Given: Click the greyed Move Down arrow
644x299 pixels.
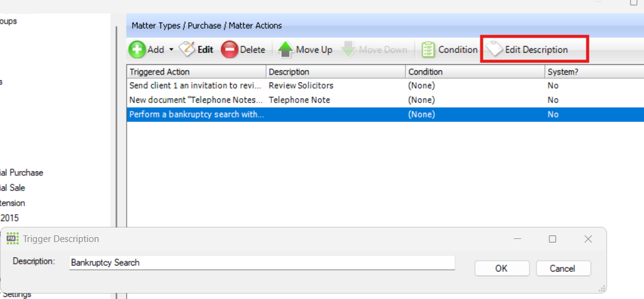Looking at the screenshot, I should 374,50.
